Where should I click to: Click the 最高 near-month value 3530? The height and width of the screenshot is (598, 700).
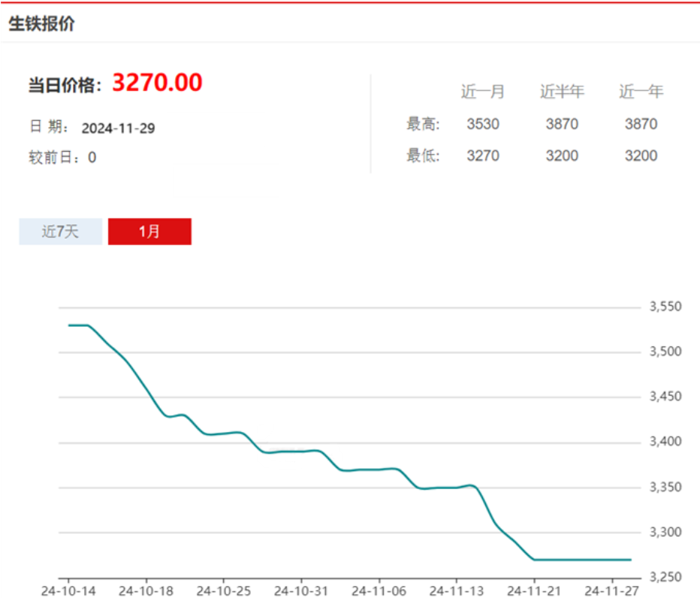click(483, 124)
